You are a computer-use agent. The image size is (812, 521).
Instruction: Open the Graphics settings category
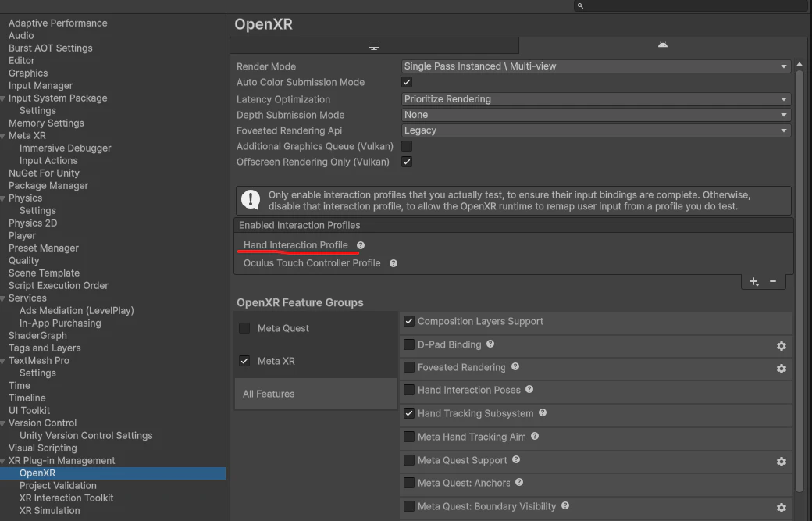[x=28, y=73]
